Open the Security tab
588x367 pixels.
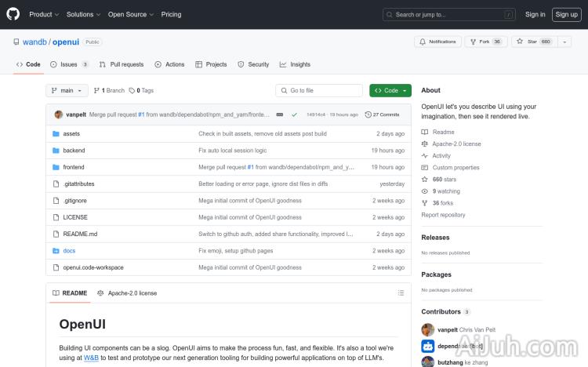tap(253, 64)
